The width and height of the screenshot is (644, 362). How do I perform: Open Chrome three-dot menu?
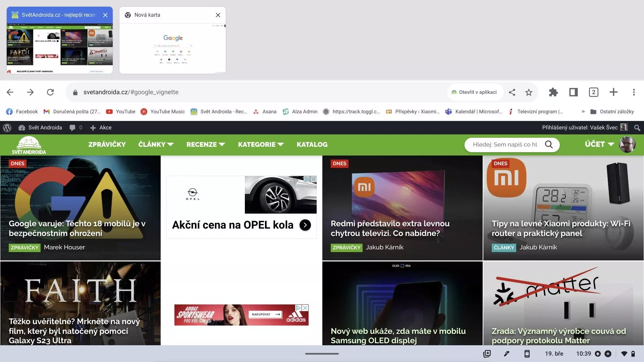(634, 92)
